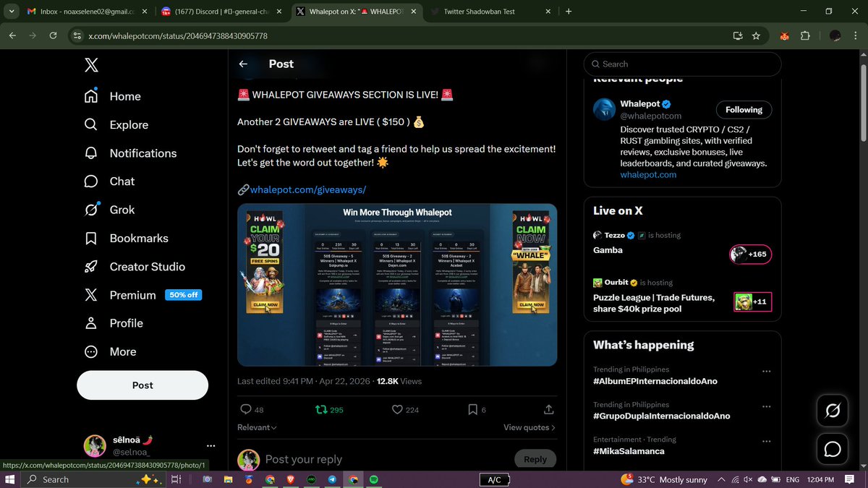
Task: Open the #MikaSalamanca trend
Action: [x=629, y=451]
